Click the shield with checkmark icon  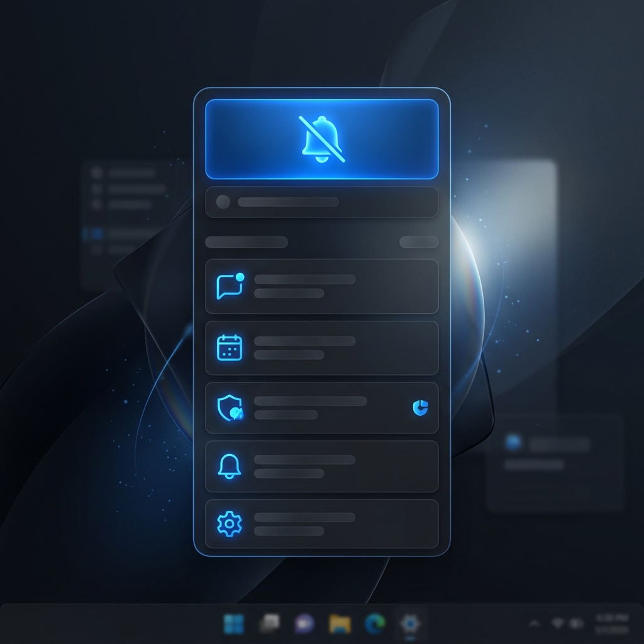click(230, 408)
